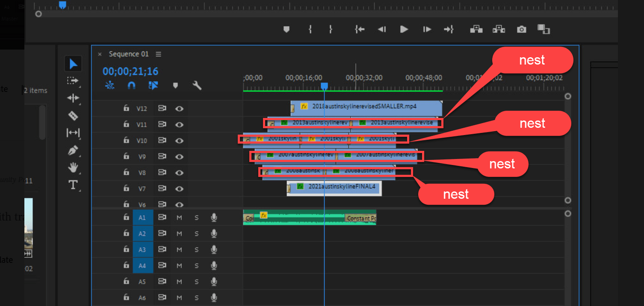Hide V12 track output using the eye icon
The height and width of the screenshot is (306, 644).
179,108
